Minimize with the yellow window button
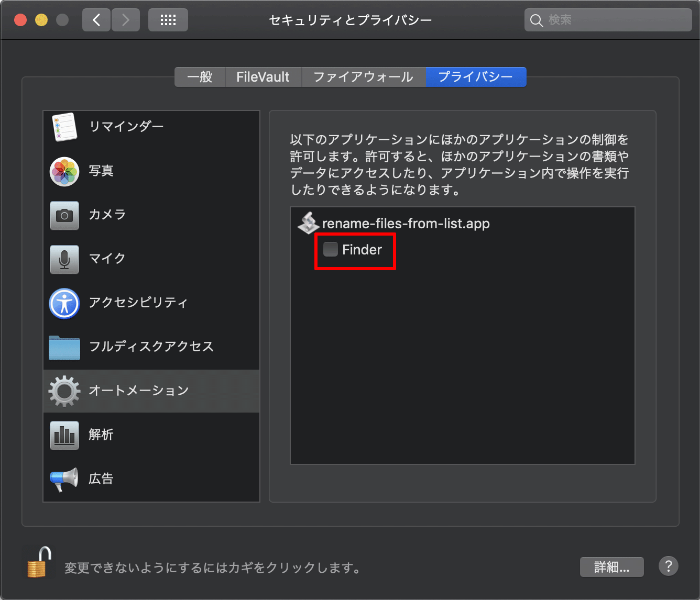 tap(41, 20)
